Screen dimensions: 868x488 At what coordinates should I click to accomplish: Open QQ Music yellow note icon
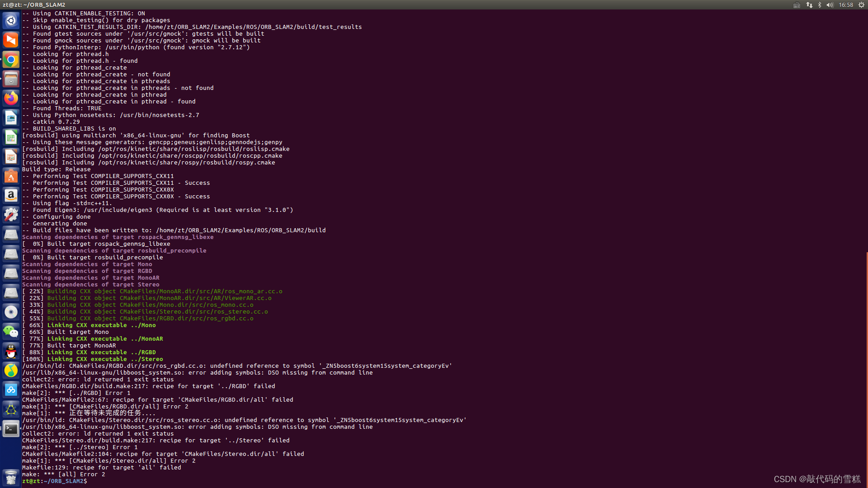tap(11, 371)
